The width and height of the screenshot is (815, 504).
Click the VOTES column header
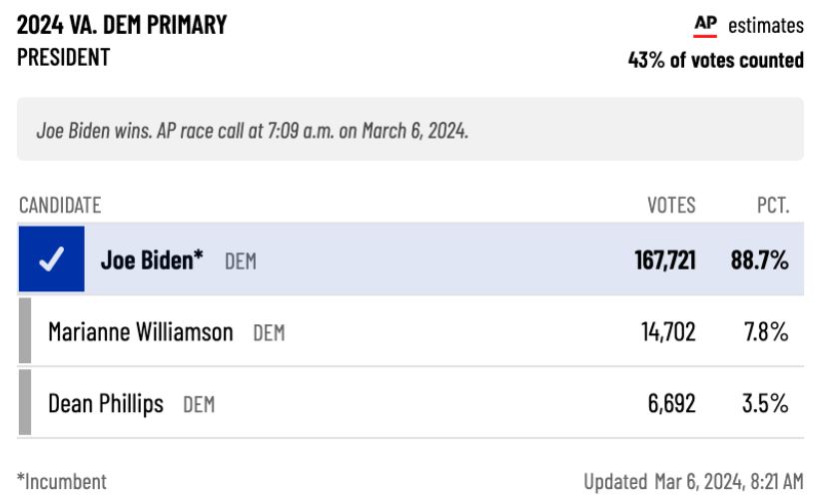pos(671,206)
